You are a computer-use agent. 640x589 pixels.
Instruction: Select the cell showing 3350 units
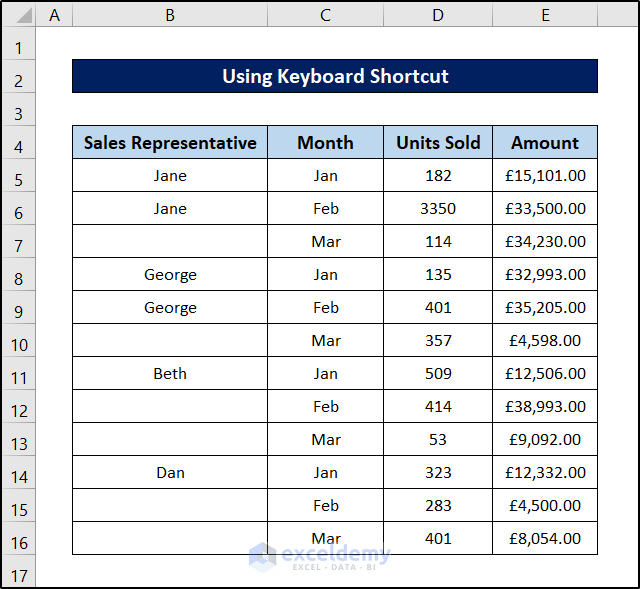[438, 209]
